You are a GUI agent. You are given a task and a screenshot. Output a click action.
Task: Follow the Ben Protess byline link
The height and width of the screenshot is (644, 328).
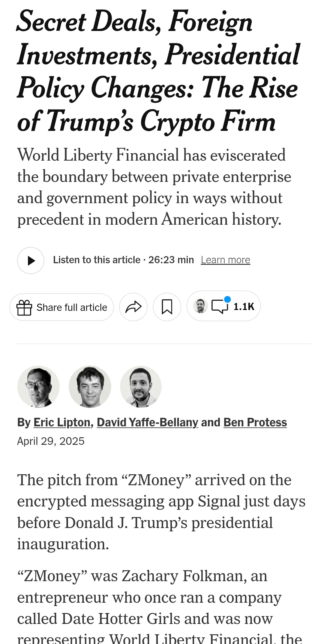[x=255, y=422]
